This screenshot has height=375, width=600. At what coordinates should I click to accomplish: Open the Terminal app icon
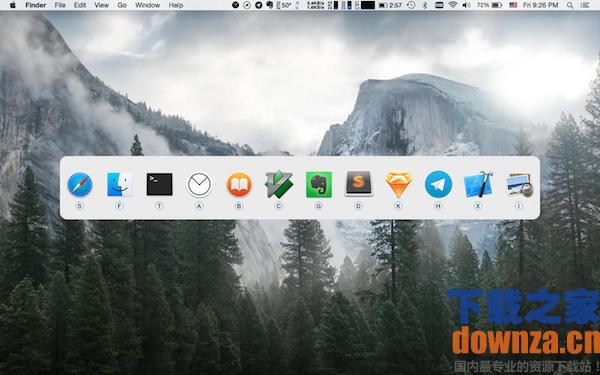point(159,184)
